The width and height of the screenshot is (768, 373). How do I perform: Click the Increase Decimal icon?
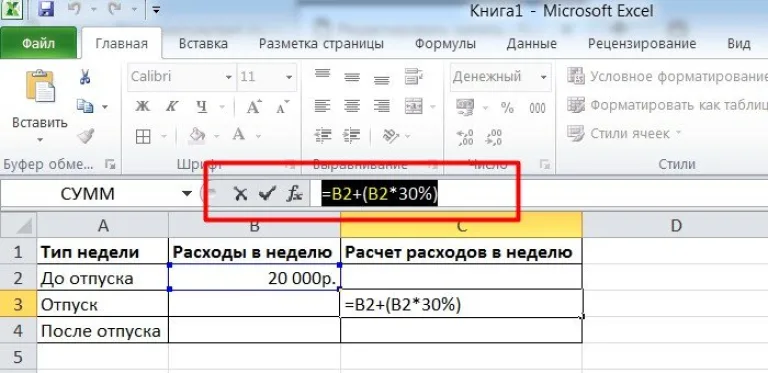tap(464, 137)
